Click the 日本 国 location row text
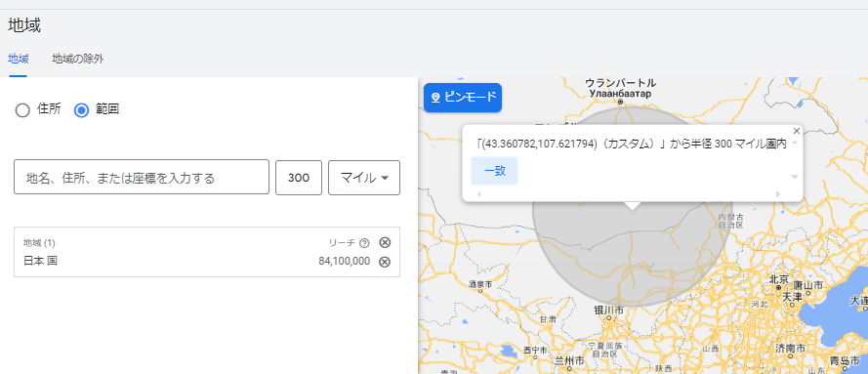This screenshot has width=868, height=374. (x=40, y=261)
